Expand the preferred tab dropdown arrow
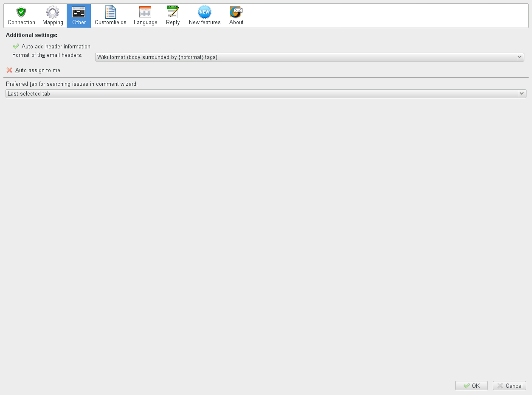The image size is (532, 395). point(522,93)
